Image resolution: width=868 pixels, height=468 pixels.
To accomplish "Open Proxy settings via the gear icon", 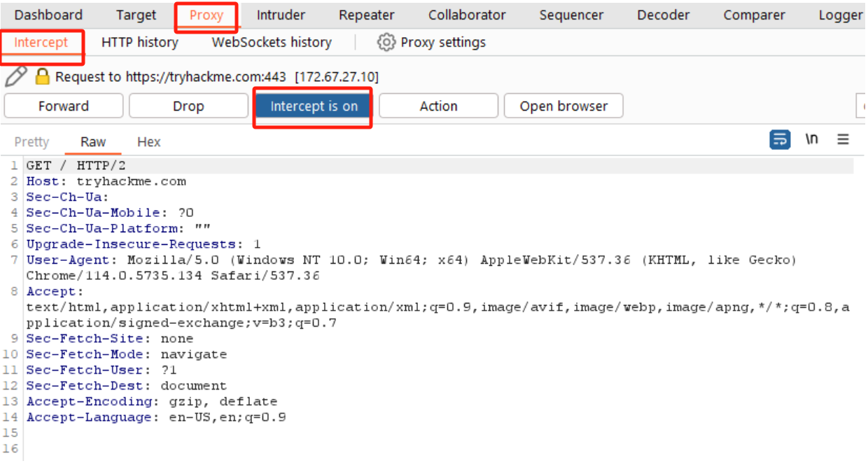I will tap(386, 43).
